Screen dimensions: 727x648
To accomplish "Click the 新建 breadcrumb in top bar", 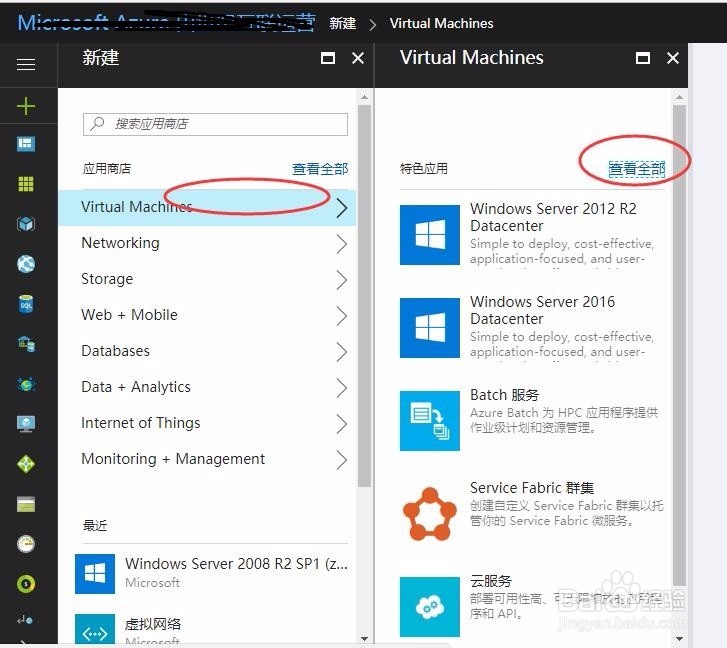I will [x=343, y=23].
